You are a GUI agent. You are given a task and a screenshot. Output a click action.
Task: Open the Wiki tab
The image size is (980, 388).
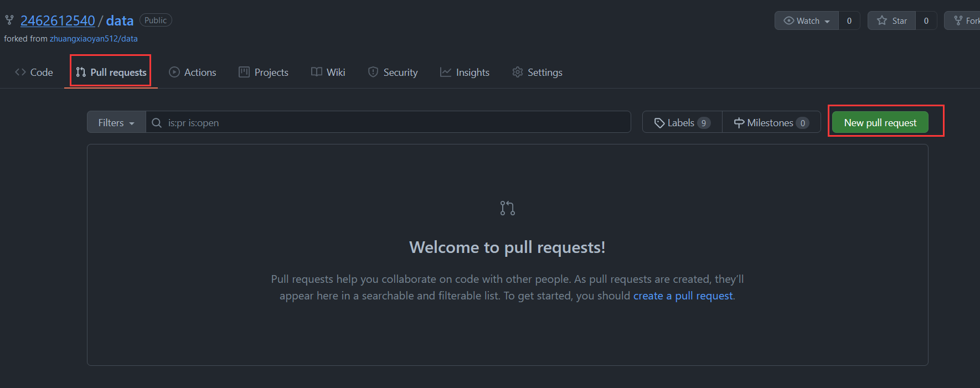[x=328, y=73]
